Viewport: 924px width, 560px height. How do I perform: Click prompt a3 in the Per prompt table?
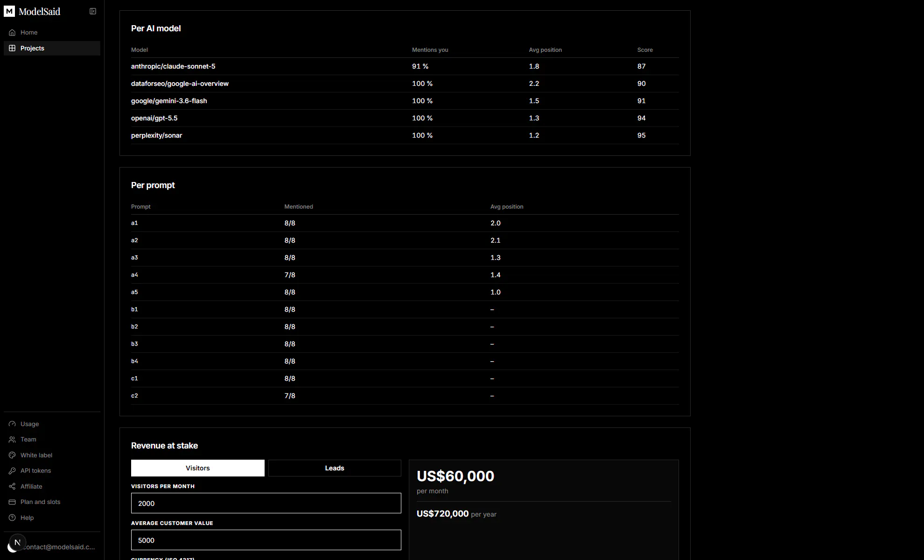134,258
